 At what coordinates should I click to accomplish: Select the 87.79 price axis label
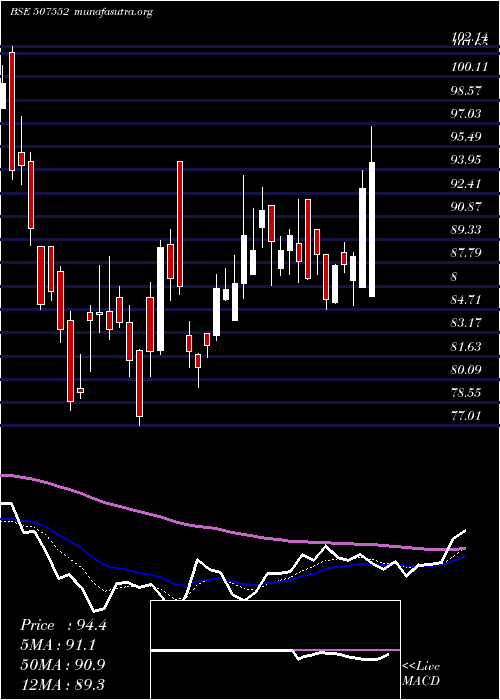(467, 253)
